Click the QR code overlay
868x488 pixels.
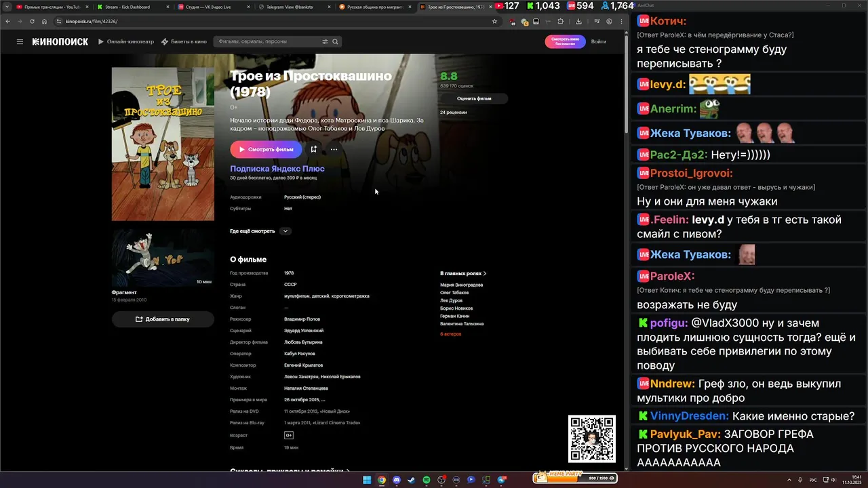click(x=592, y=439)
